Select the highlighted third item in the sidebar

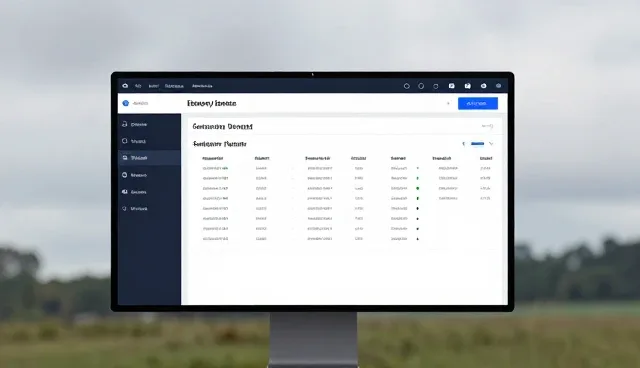tap(149, 158)
